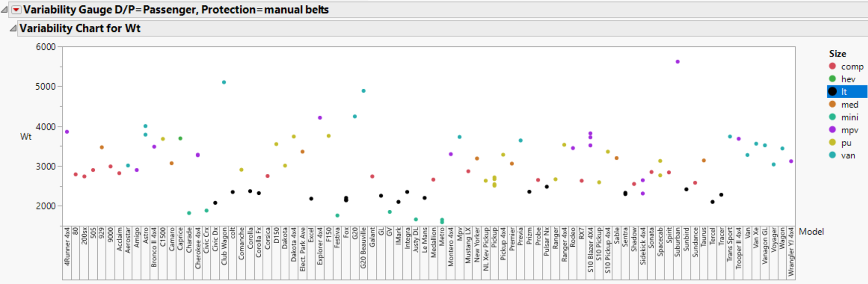Click the Model x-axis label
The image size is (868, 284).
point(811,232)
